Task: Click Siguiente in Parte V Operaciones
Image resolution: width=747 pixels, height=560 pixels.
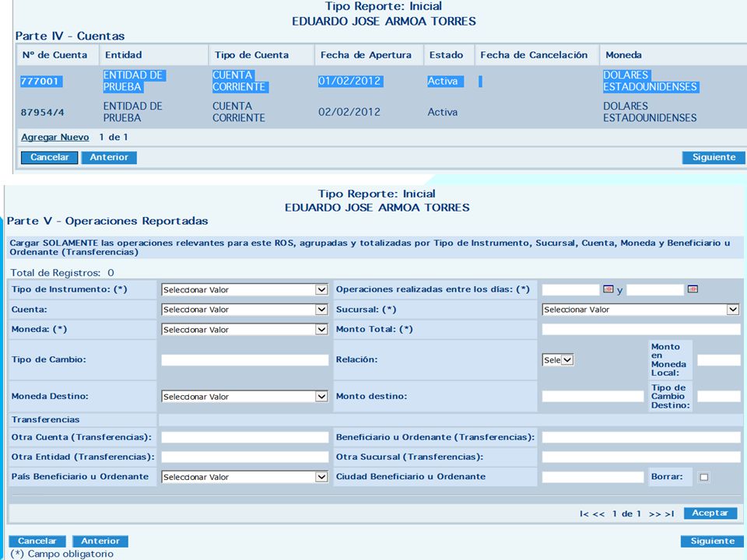Action: point(713,541)
